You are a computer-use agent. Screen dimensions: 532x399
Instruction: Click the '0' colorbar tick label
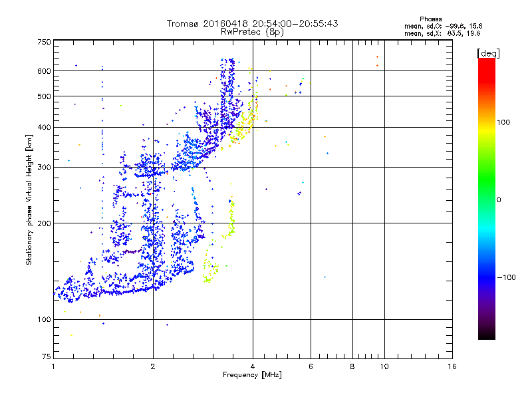click(499, 200)
